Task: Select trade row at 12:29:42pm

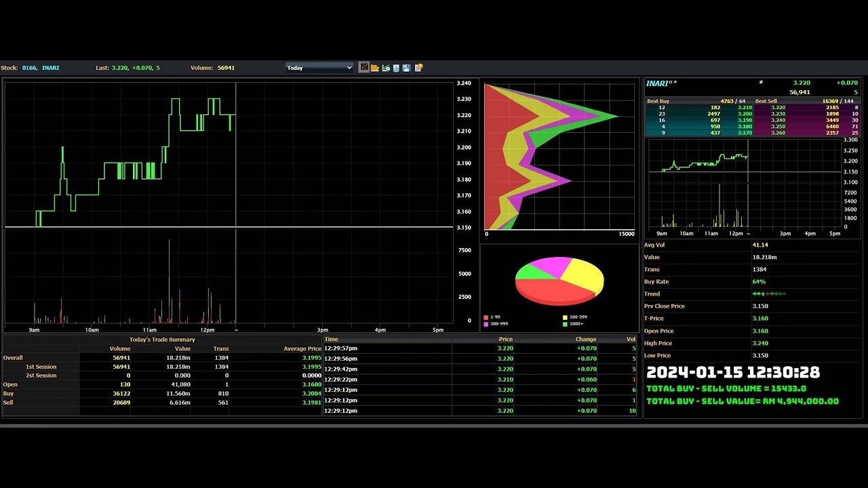Action: pos(480,369)
